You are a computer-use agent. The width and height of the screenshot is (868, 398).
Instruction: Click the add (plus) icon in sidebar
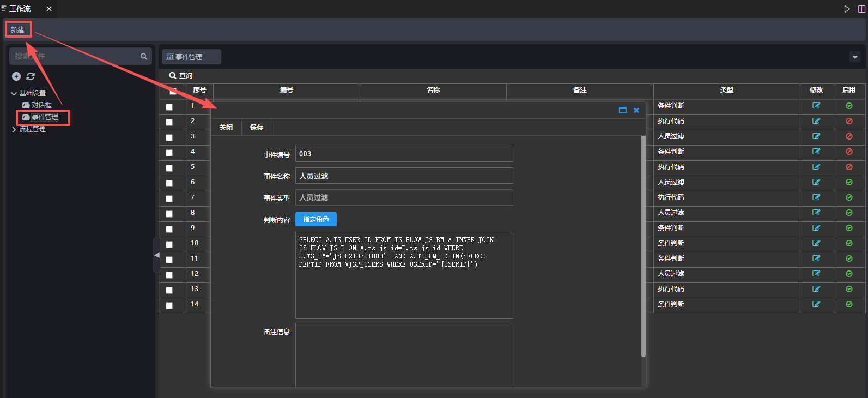[16, 76]
